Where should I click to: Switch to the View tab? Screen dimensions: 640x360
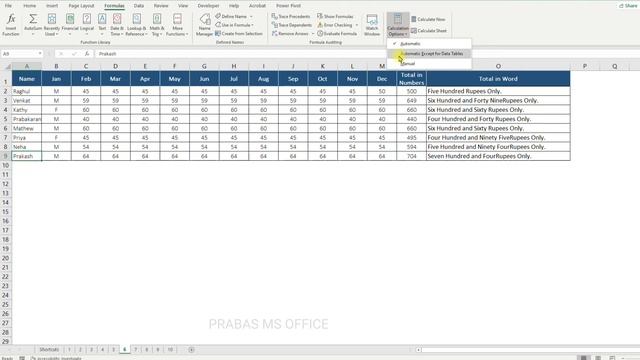point(183,6)
